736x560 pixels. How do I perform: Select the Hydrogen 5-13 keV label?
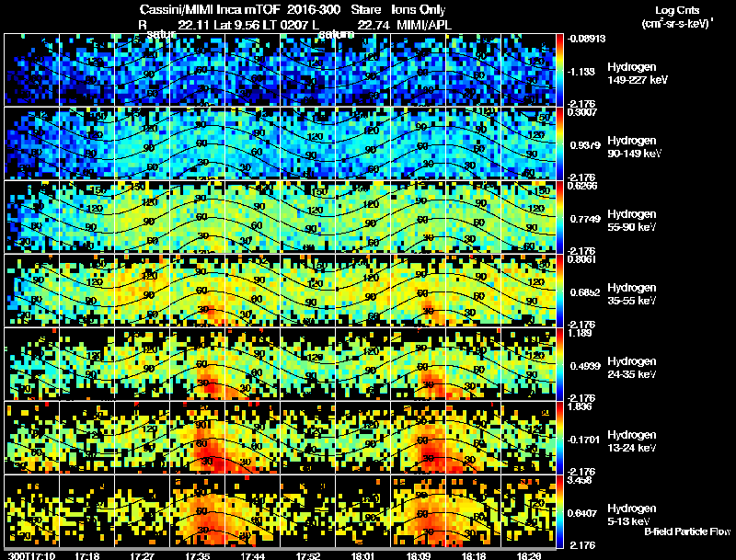tap(631, 515)
